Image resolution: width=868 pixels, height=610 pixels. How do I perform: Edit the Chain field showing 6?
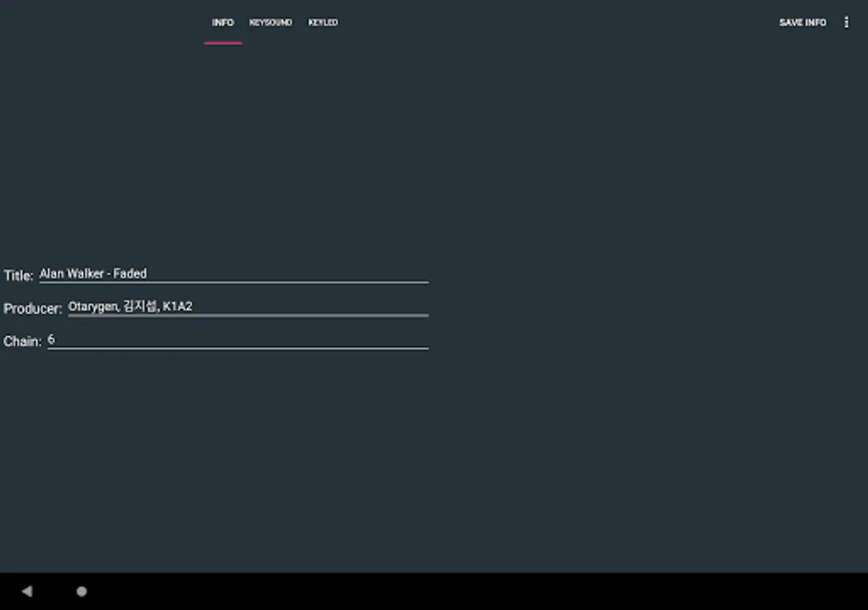(238, 340)
